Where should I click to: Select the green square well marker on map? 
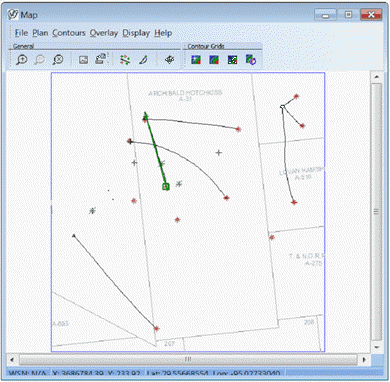(x=166, y=187)
